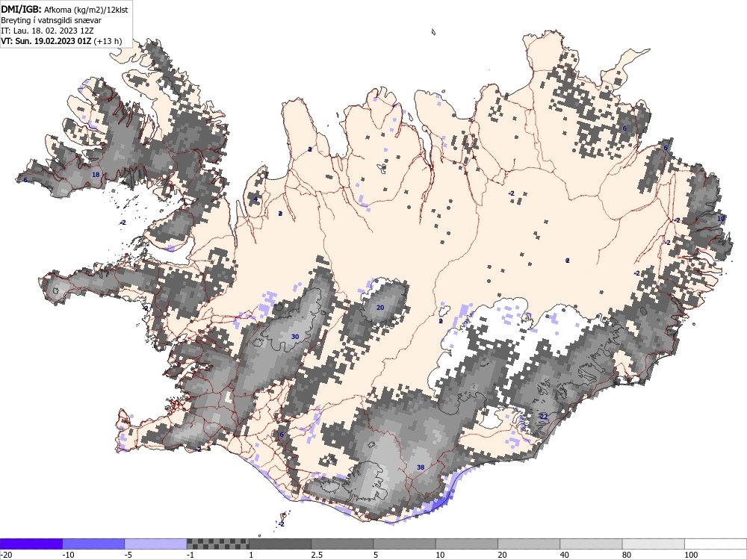Click the near-white 80 to 100 legend swatch

click(653, 544)
